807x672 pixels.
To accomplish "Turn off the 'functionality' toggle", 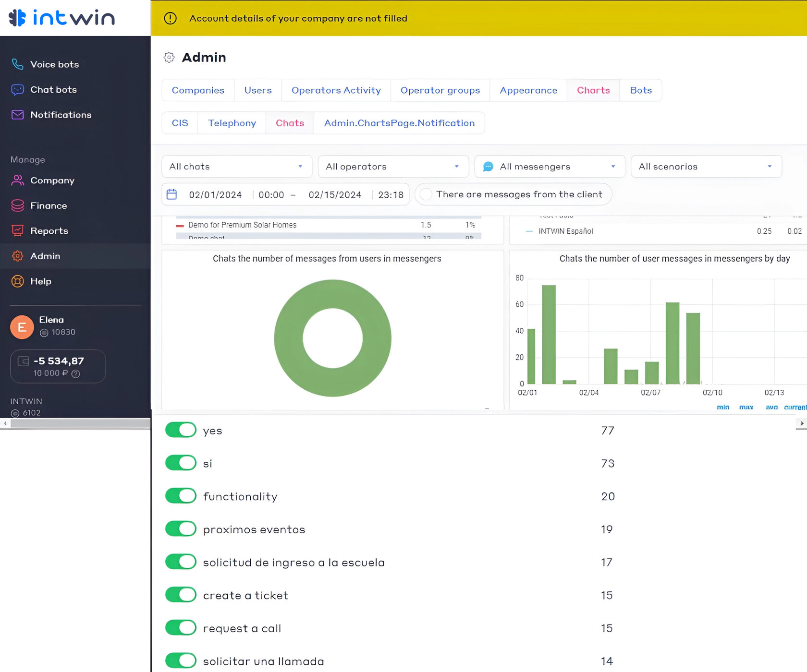I will click(x=181, y=496).
